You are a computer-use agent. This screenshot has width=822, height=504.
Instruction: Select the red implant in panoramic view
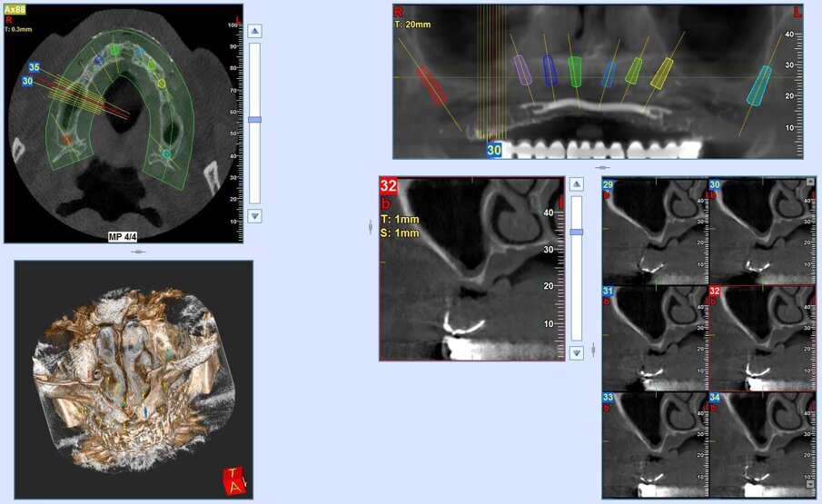(x=431, y=86)
